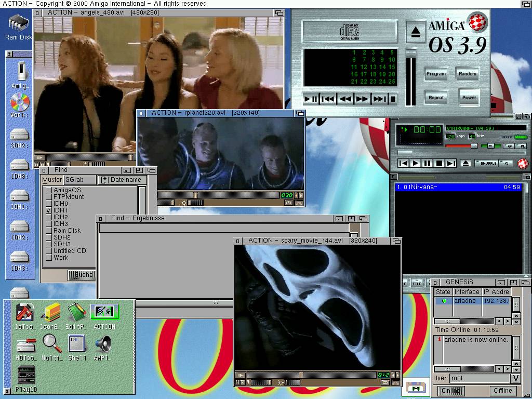Click the Repeat button on CD player

coord(436,97)
